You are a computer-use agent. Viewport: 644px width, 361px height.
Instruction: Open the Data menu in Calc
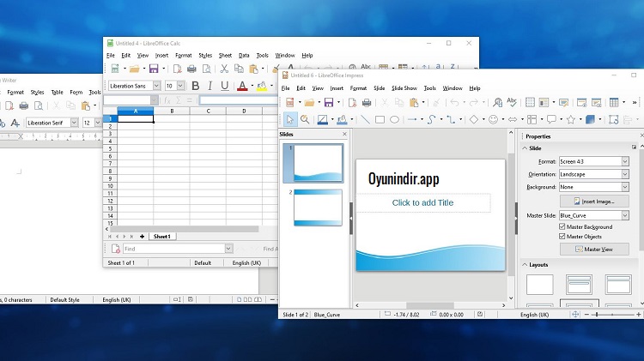[x=244, y=56]
